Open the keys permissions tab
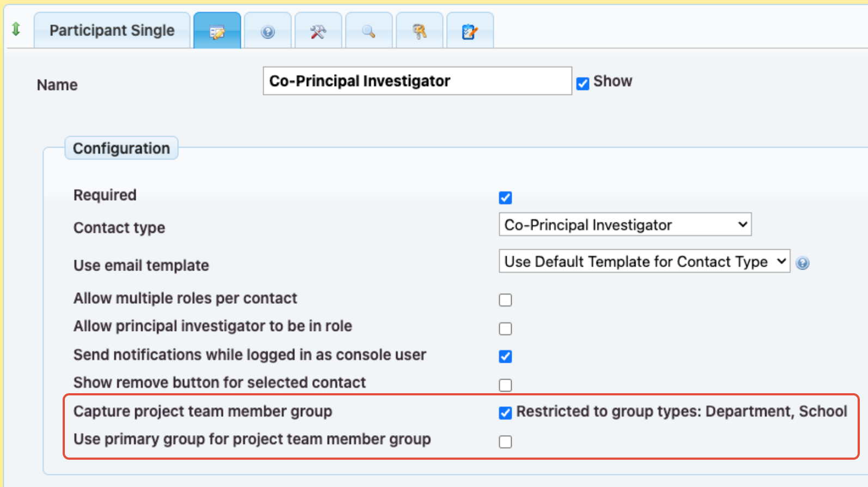This screenshot has height=487, width=868. (x=419, y=32)
